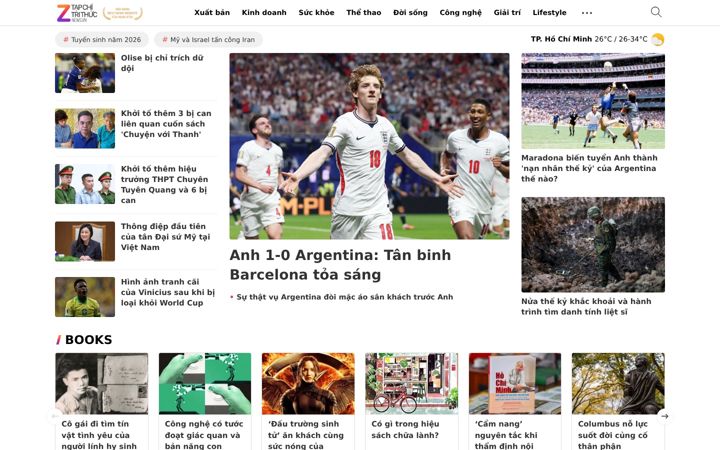720x450 pixels.
Task: Open the Lifestyle menu item
Action: [549, 12]
